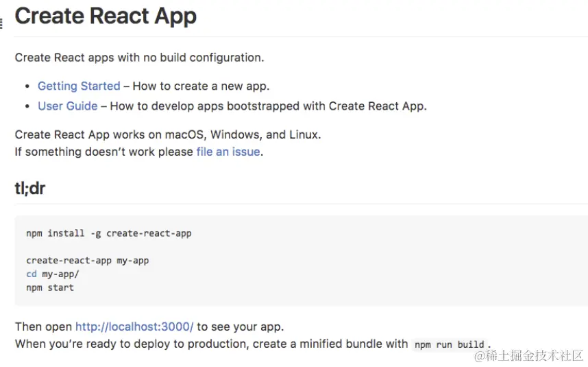Follow the 'file an issue' link
The image size is (588, 367).
click(x=228, y=152)
